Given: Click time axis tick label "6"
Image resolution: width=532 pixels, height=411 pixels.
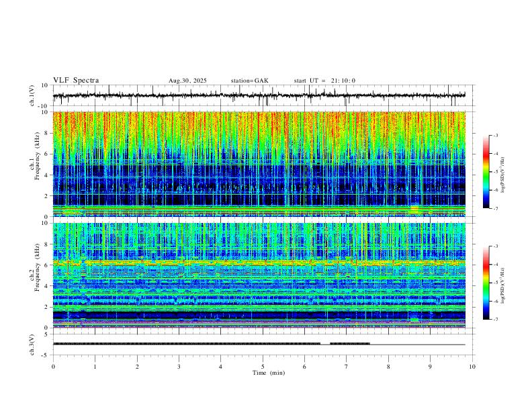Looking at the screenshot, I should click(x=305, y=367).
